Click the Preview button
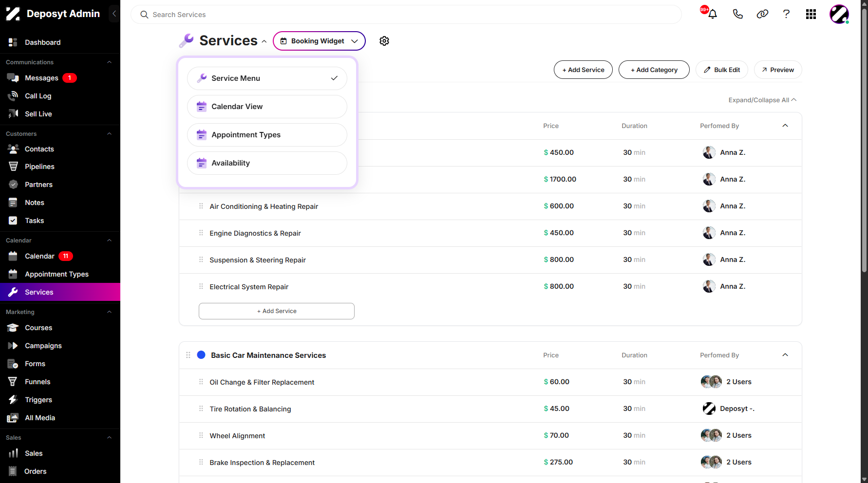868x483 pixels. [778, 70]
